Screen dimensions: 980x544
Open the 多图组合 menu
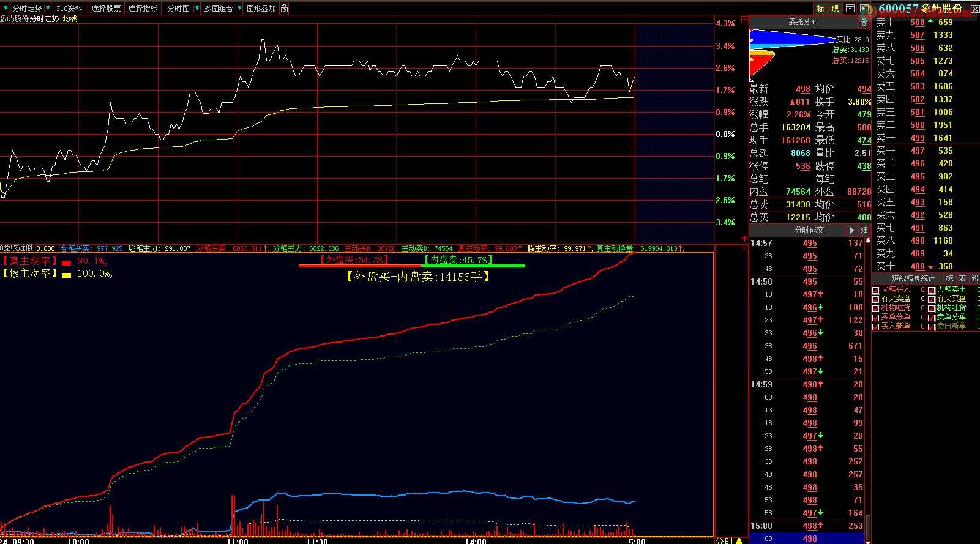pyautogui.click(x=219, y=9)
